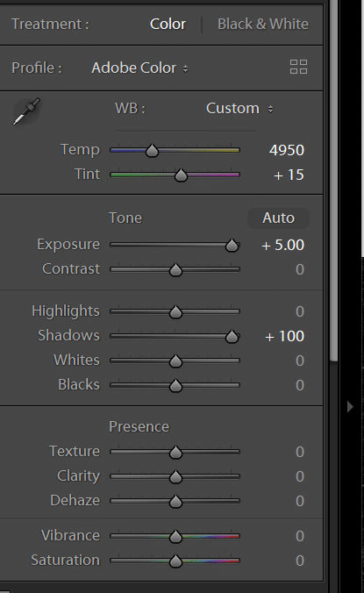Click the Temp value field 4950
Screen dimensions: 364x593
[x=287, y=151]
